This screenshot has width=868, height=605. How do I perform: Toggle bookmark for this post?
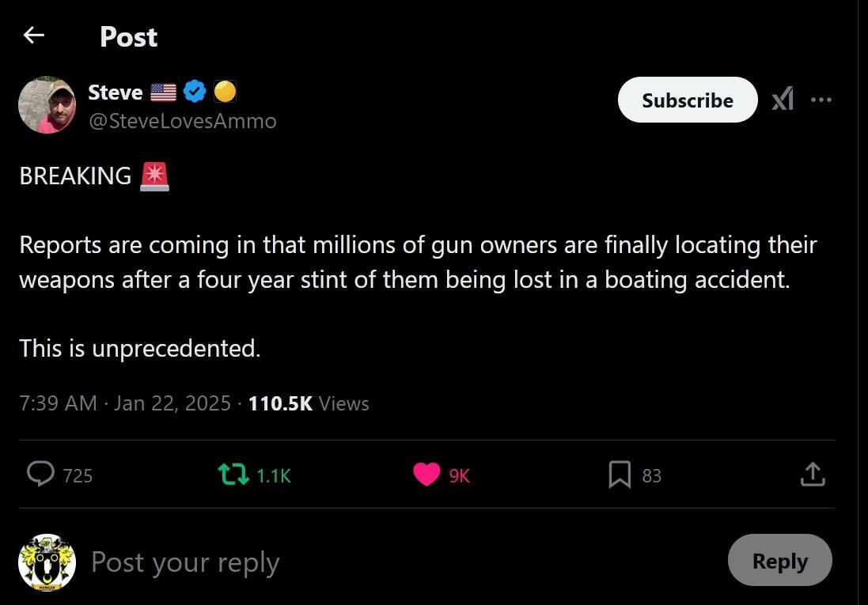tap(620, 475)
